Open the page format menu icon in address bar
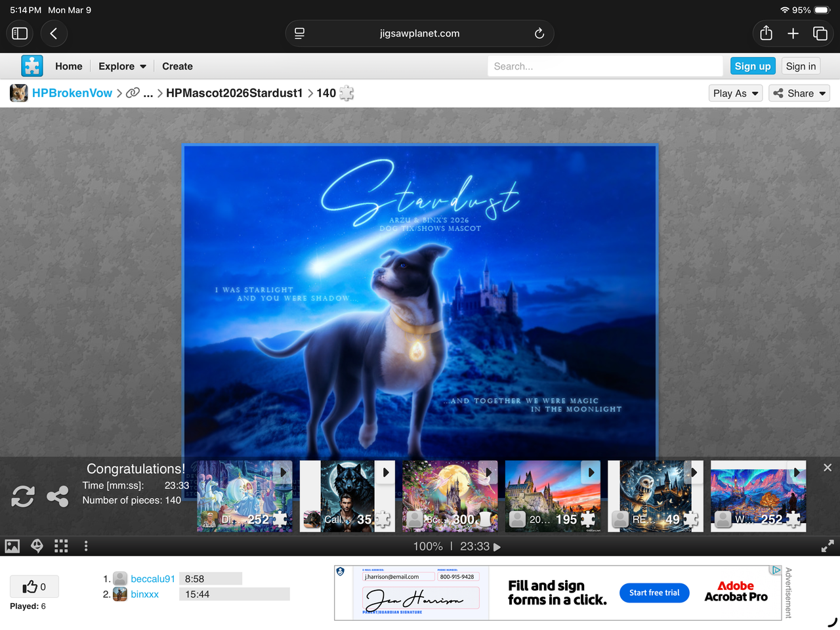 (x=300, y=33)
